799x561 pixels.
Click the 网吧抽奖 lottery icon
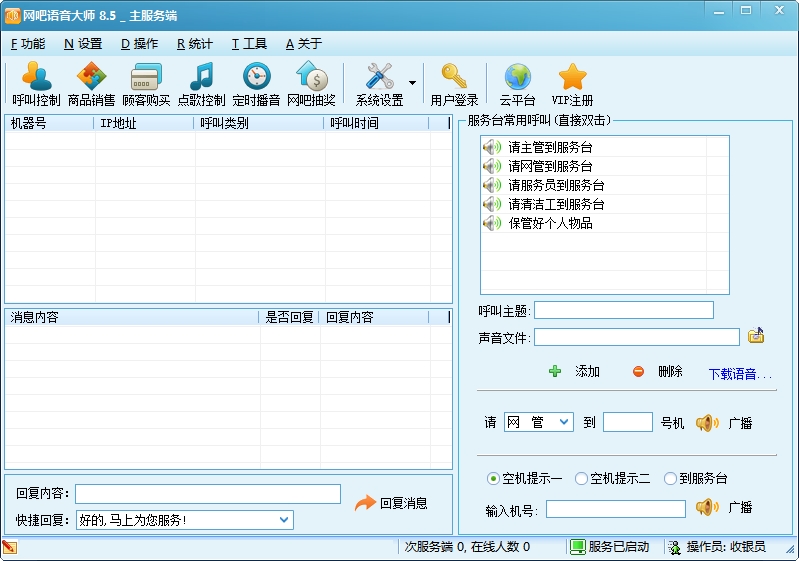coord(311,84)
